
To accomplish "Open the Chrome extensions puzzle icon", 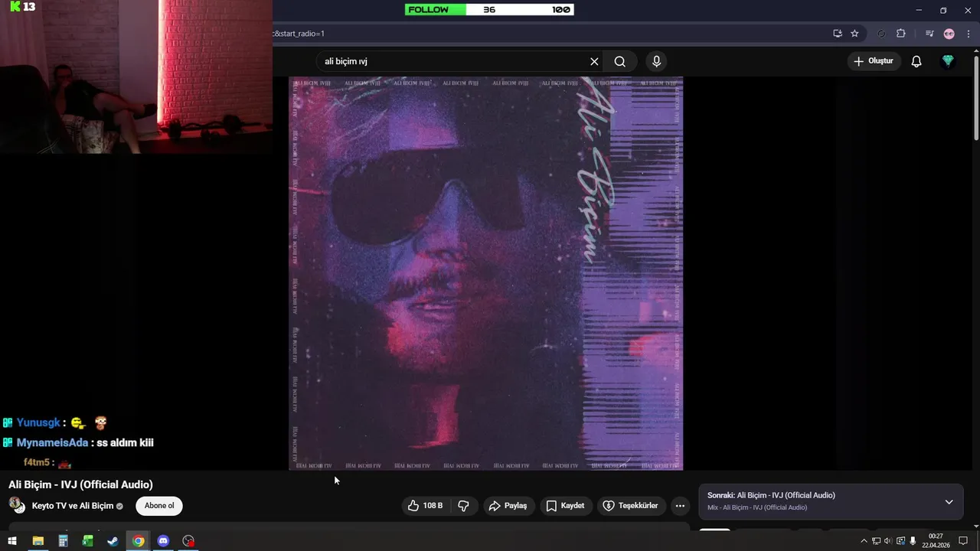I will 900,34.
